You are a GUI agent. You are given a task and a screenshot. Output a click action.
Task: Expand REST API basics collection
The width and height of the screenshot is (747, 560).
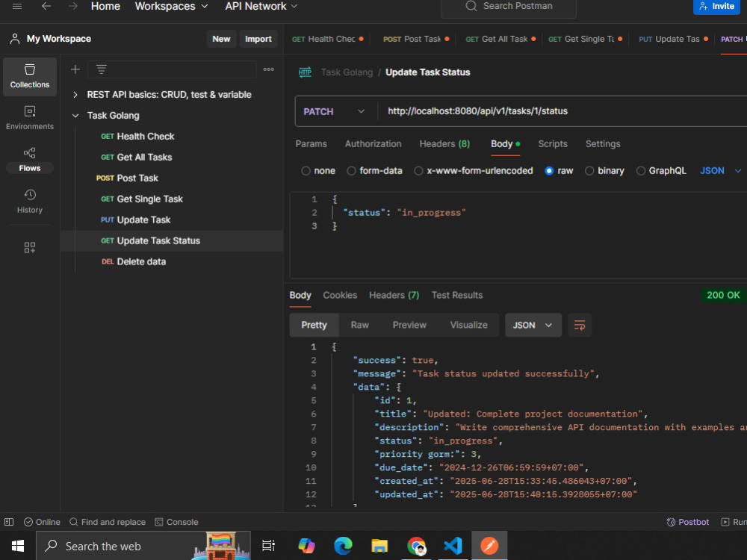point(75,95)
